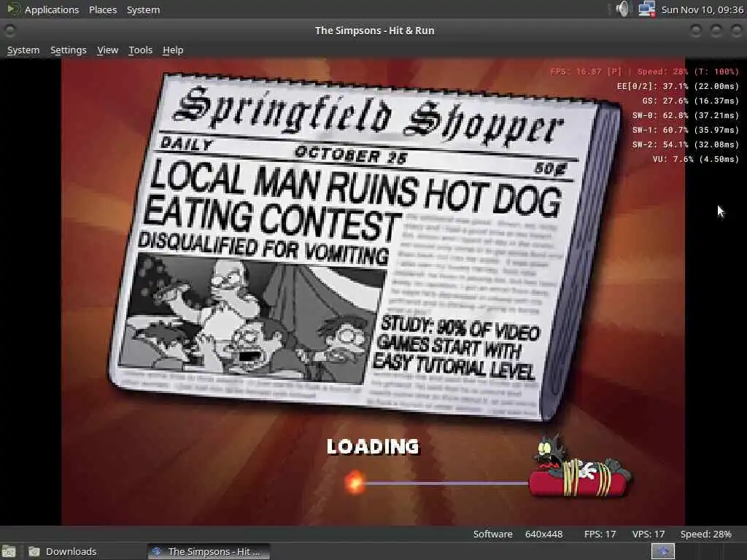The image size is (747, 560).
Task: Maximize the emulator window
Action: coord(716,31)
